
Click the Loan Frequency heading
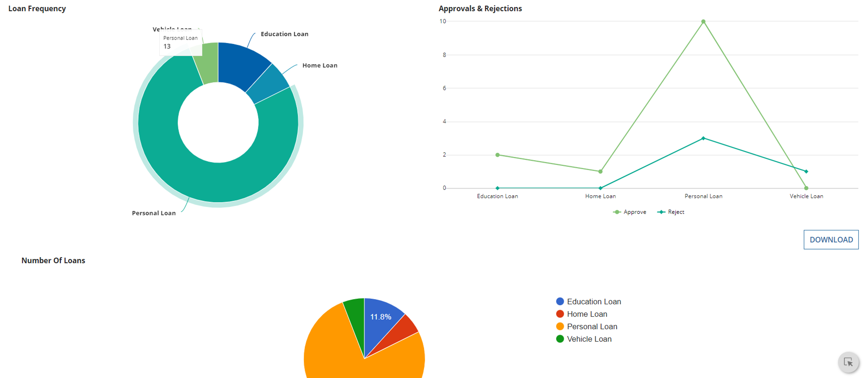(x=37, y=8)
